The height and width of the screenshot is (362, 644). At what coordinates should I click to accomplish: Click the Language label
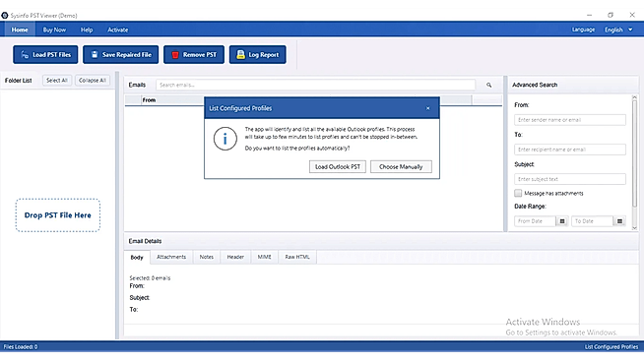[x=583, y=30]
